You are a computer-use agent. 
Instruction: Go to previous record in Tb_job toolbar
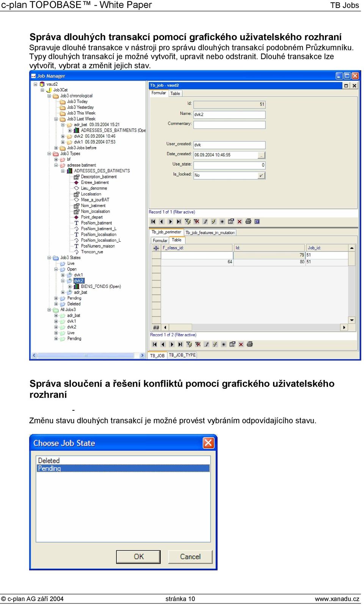(162, 222)
